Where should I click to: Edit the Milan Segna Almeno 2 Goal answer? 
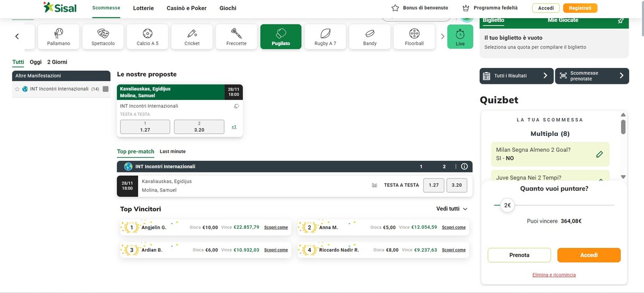pos(599,154)
